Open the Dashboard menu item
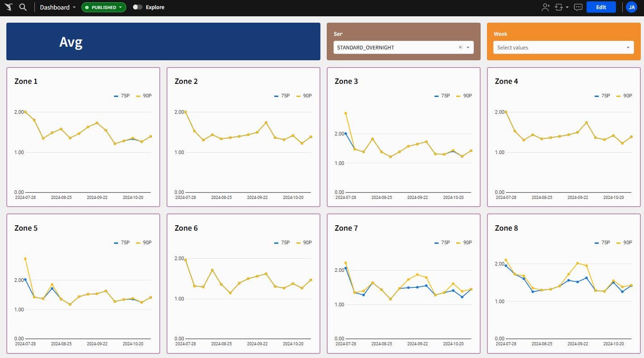The height and width of the screenshot is (358, 644). tap(54, 7)
